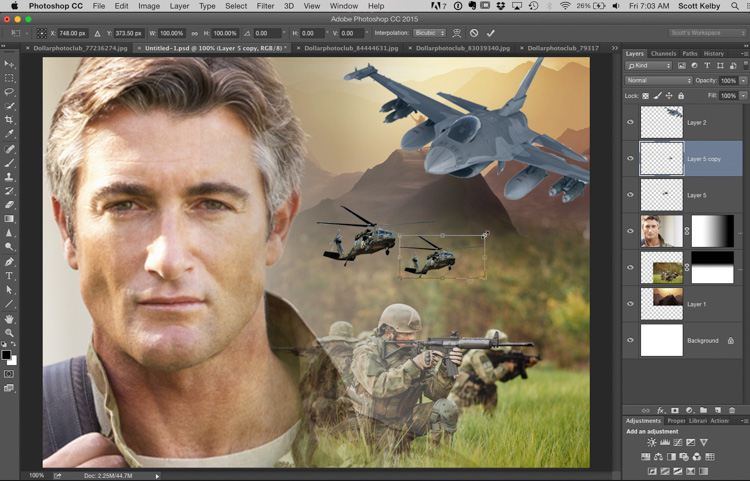The width and height of the screenshot is (750, 481).
Task: Switch to Dollarphotoclub_77236274.jpg document tab
Action: [80, 48]
